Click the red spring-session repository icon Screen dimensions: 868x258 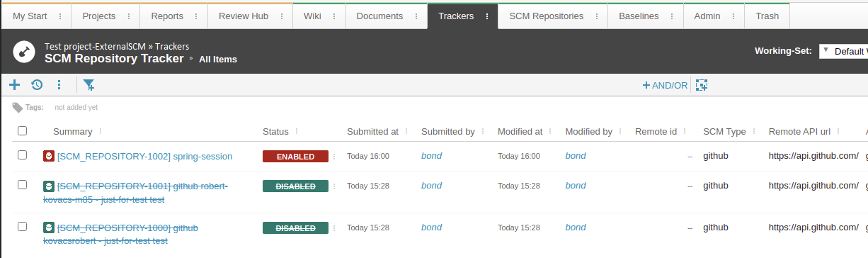[x=48, y=156]
